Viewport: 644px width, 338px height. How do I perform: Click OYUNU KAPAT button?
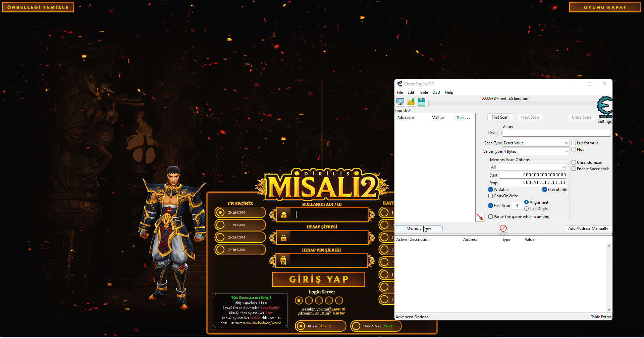coord(605,7)
